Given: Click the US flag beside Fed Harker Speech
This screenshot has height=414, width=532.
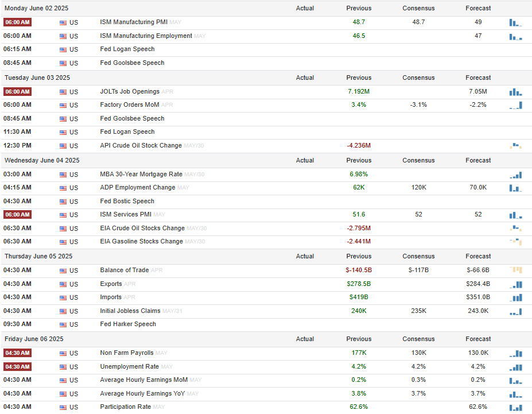Looking at the screenshot, I should (63, 325).
